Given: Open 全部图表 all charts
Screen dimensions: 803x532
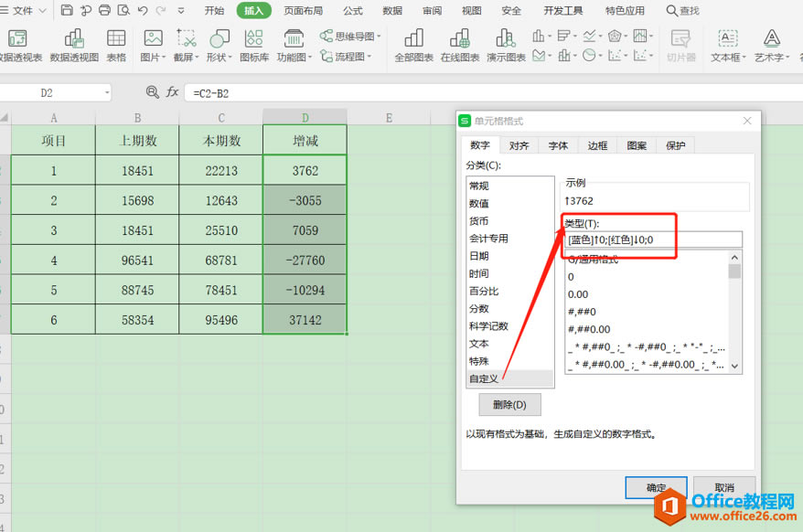Looking at the screenshot, I should coord(413,46).
